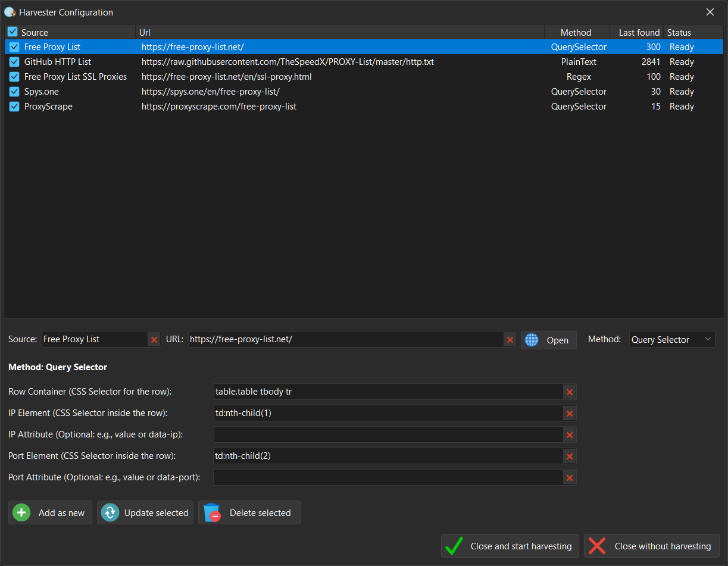Viewport: 728px width, 566px height.
Task: Click the green checkmark harvesting icon
Action: pos(454,546)
